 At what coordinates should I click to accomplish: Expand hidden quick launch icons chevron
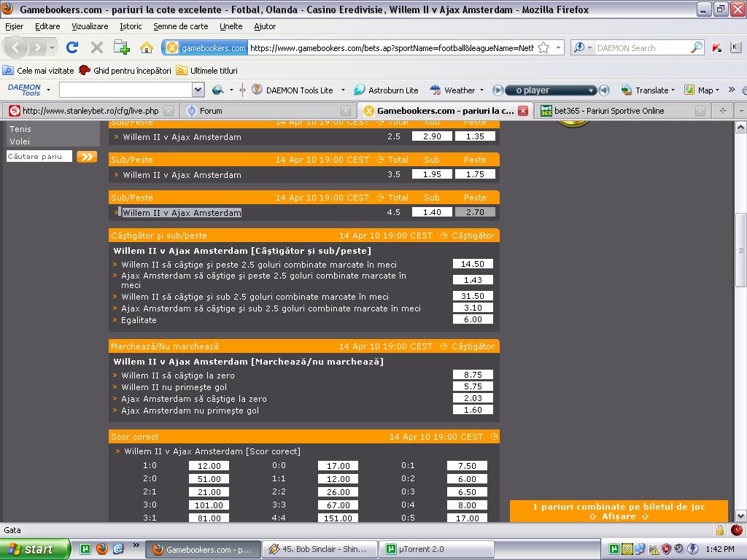tap(136, 545)
